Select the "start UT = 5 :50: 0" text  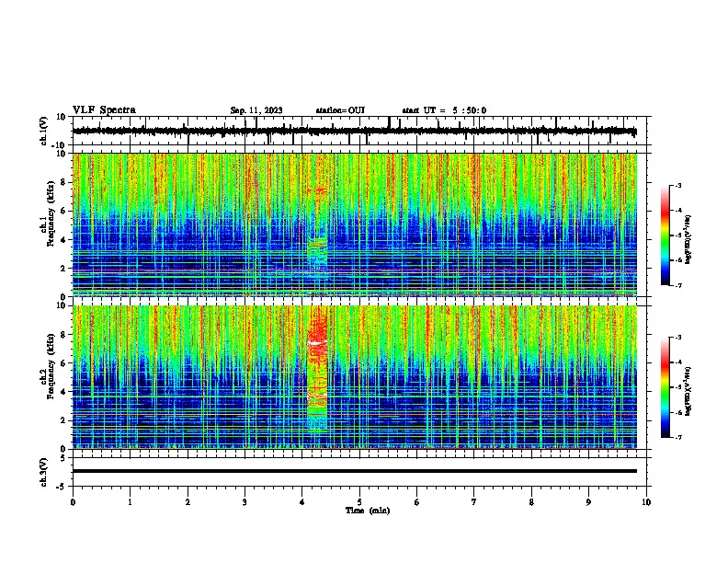coord(444,110)
